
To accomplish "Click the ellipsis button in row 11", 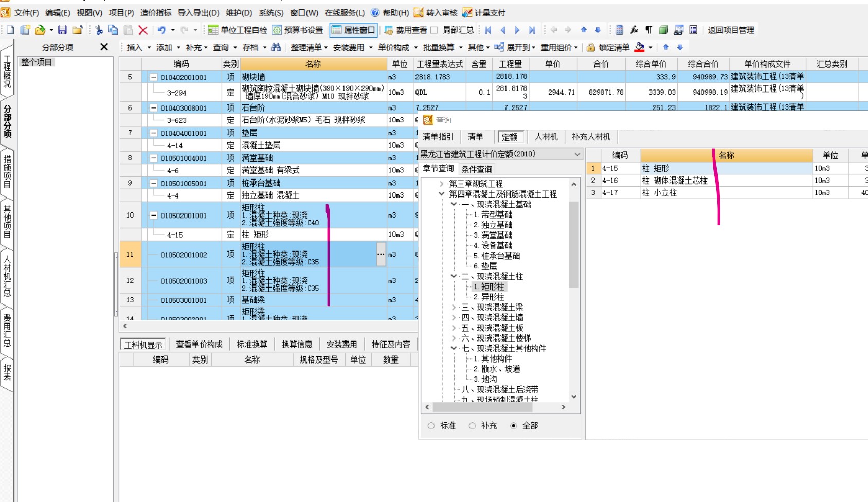I will pos(381,254).
